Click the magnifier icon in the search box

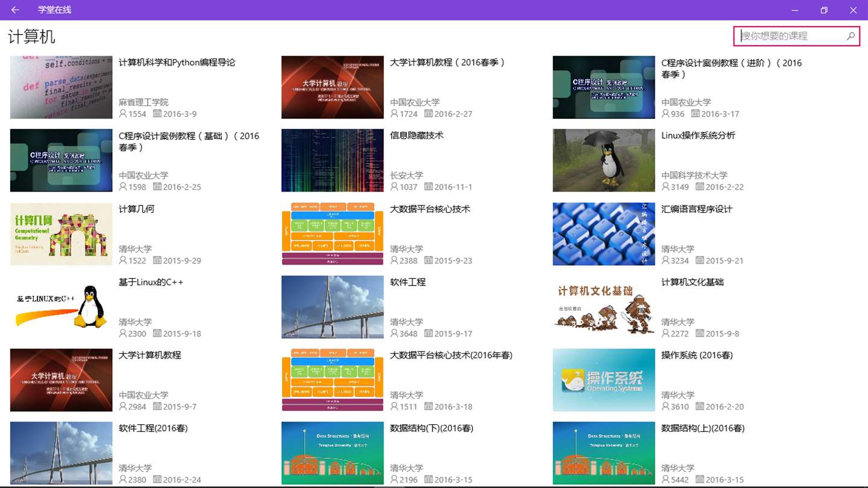point(851,36)
